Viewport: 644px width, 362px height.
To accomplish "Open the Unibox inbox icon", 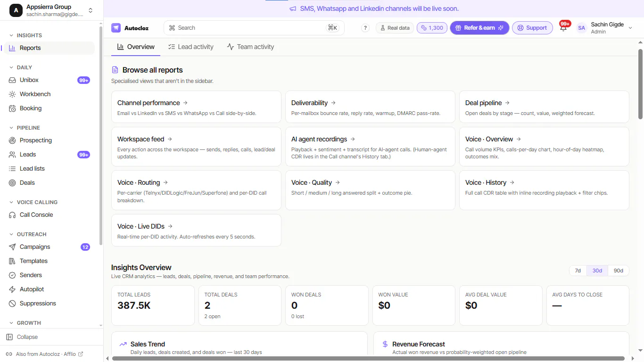I will [x=12, y=80].
